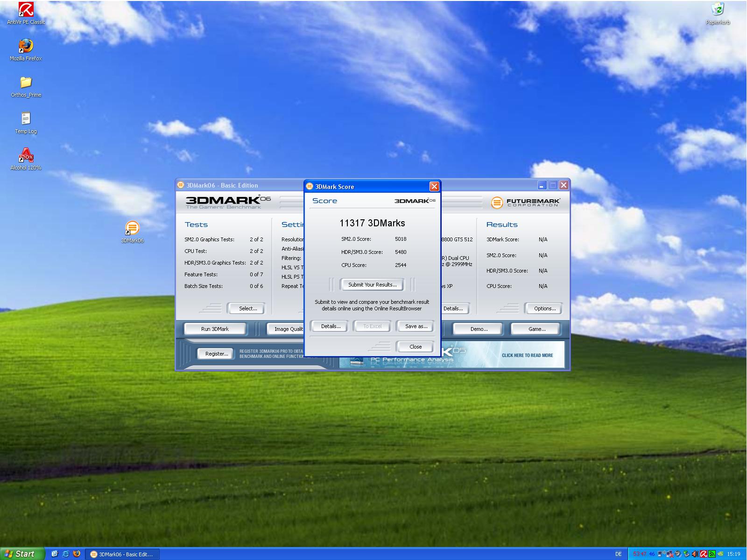This screenshot has width=747, height=560.
Task: Click the DE language indicator in taskbar
Action: pyautogui.click(x=619, y=554)
